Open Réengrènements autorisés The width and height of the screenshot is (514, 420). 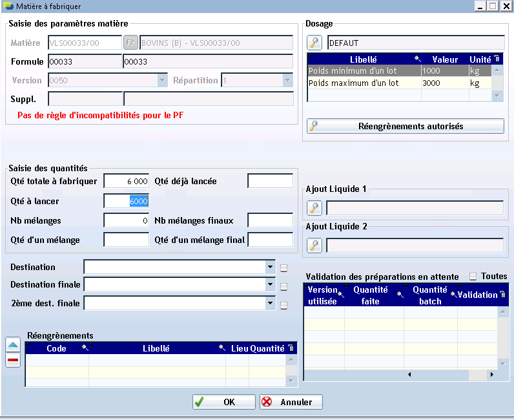[406, 127]
